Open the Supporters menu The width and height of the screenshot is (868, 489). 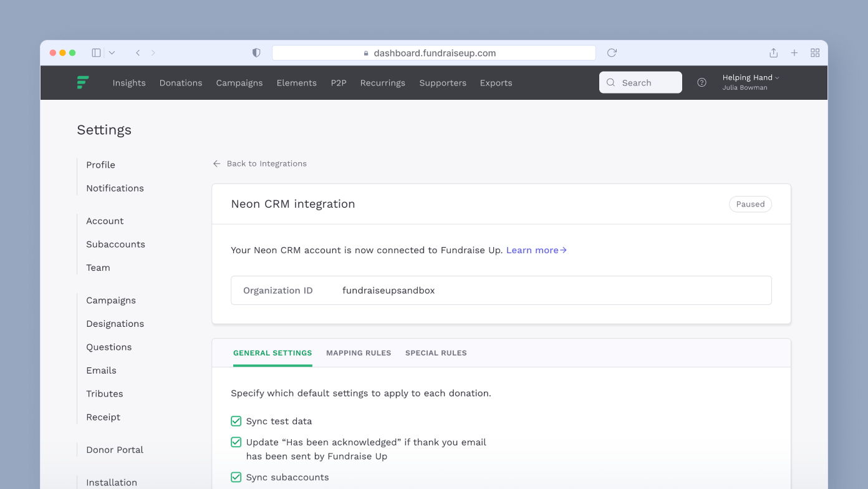[443, 83]
